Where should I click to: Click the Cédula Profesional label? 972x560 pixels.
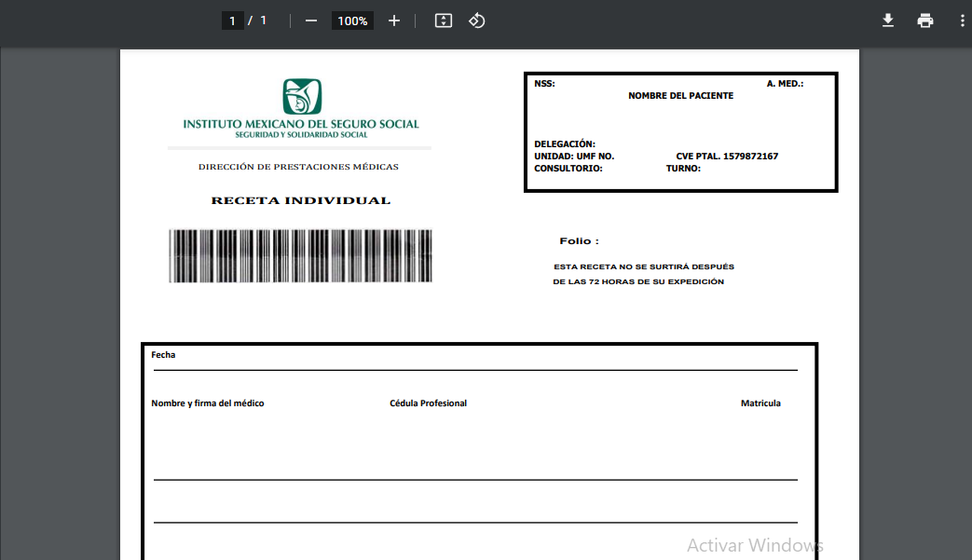428,403
